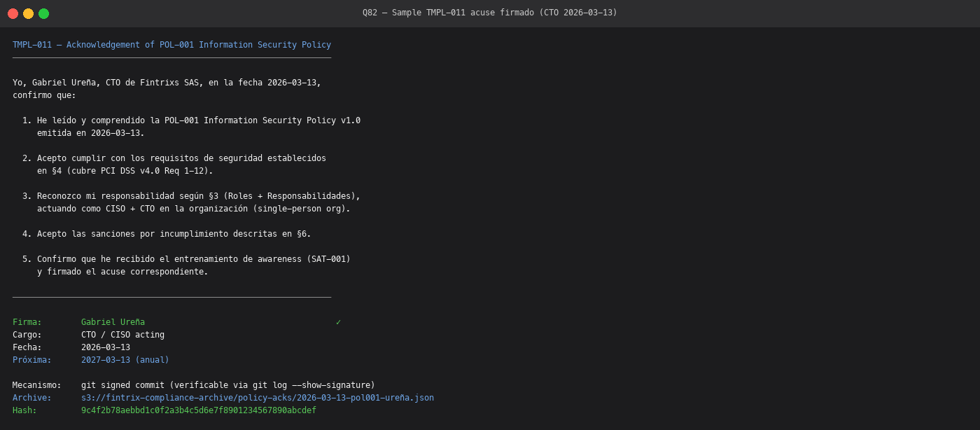Click the line 'emitida en 2026-03-13.'
Image resolution: width=980 pixels, height=430 pixels.
coord(91,133)
